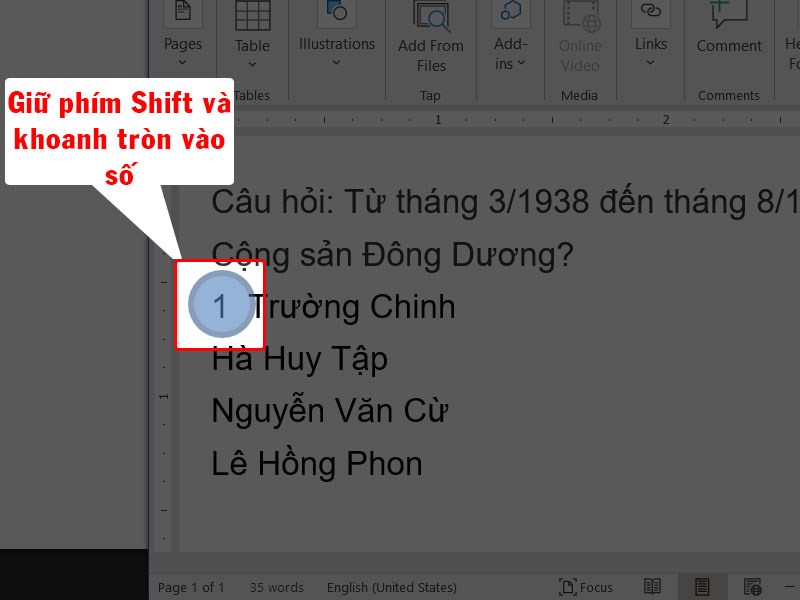Select Print Layout view icon
The height and width of the screenshot is (600, 800).
pyautogui.click(x=701, y=587)
